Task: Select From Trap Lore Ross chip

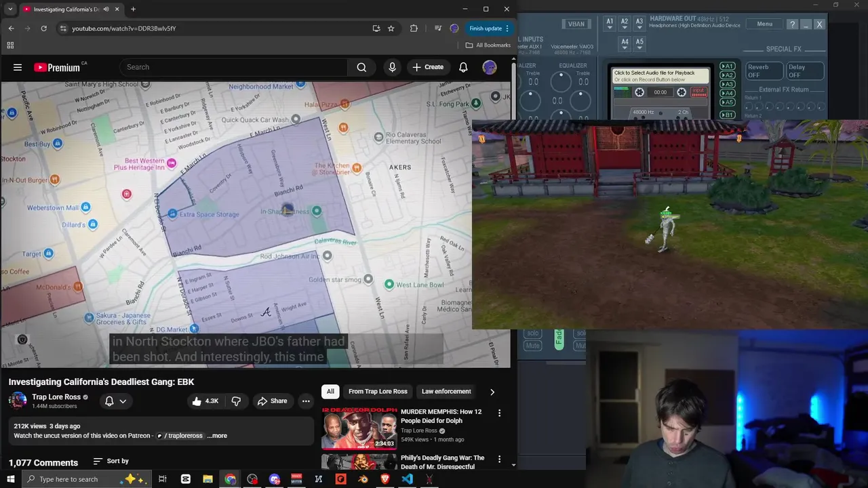Action: 378,391
